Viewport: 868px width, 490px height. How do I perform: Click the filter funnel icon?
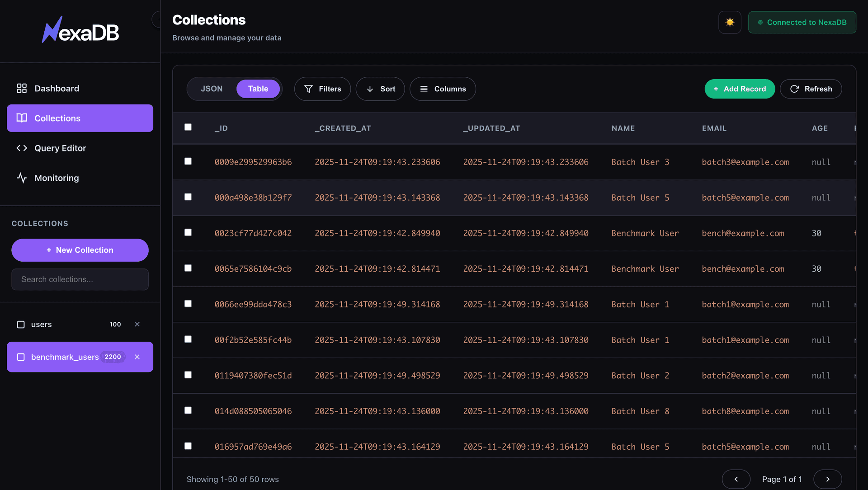(x=308, y=89)
